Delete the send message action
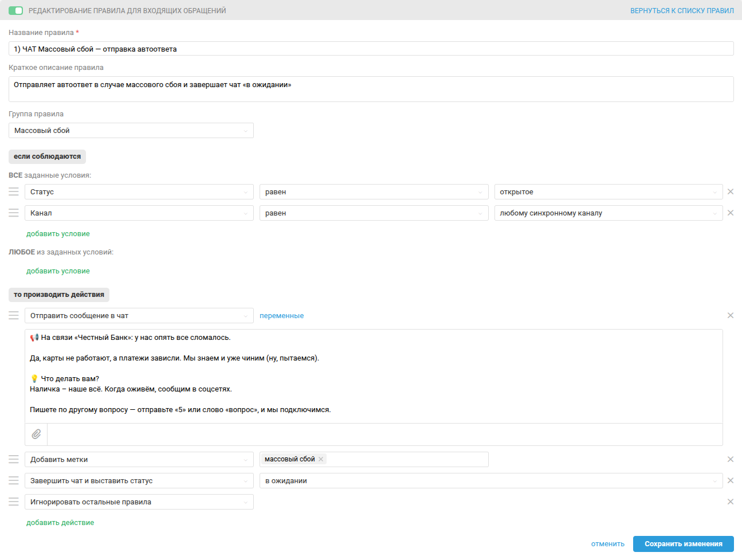 pyautogui.click(x=731, y=315)
